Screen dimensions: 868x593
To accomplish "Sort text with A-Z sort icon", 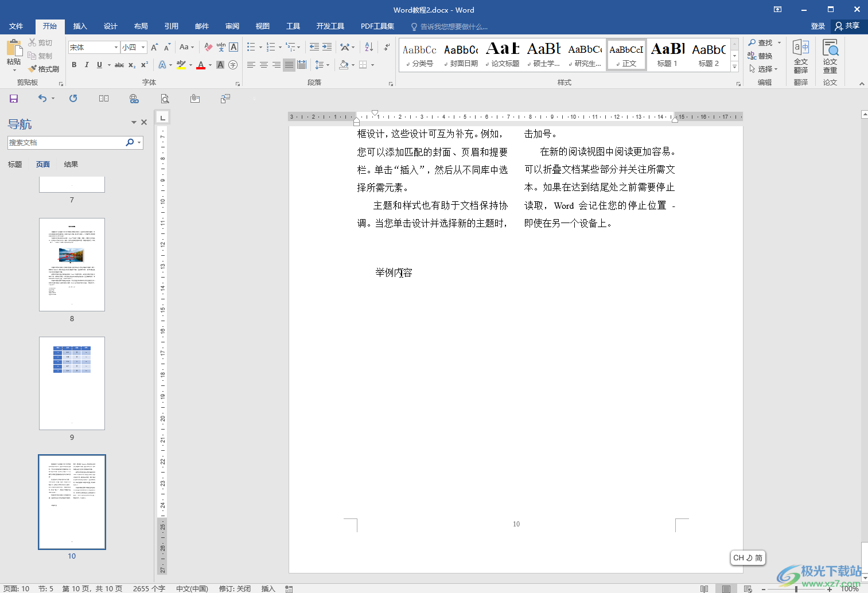I will pos(369,47).
